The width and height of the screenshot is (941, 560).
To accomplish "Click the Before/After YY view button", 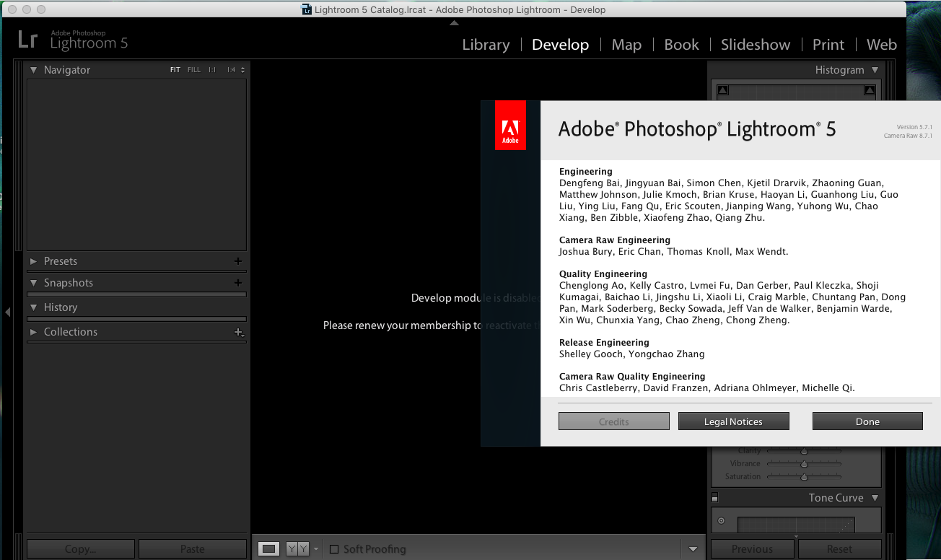I will tap(297, 549).
